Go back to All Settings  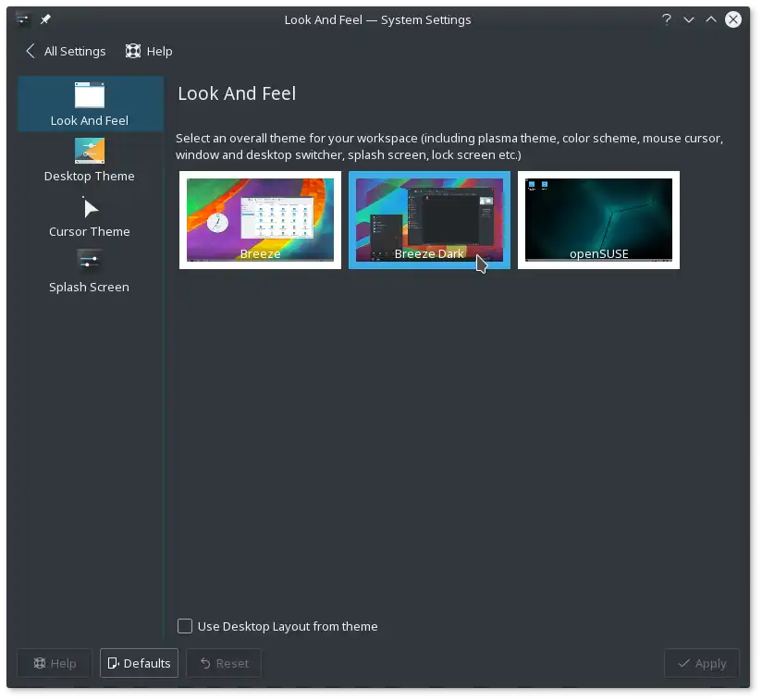click(x=65, y=51)
